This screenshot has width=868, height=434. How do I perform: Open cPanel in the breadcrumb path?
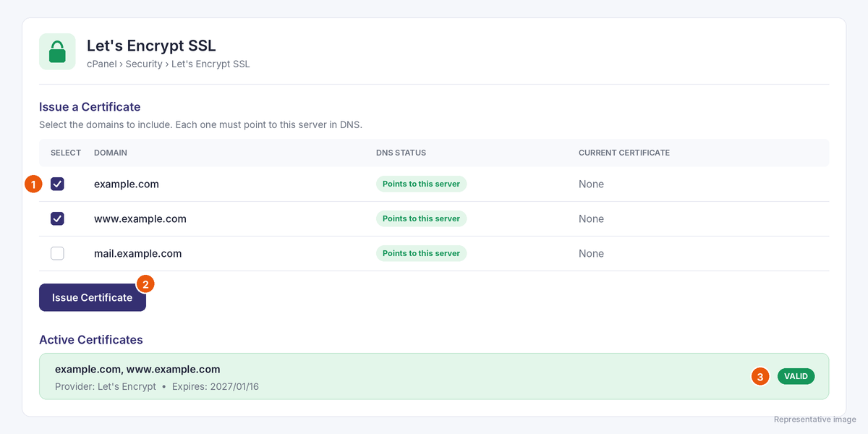[102, 64]
